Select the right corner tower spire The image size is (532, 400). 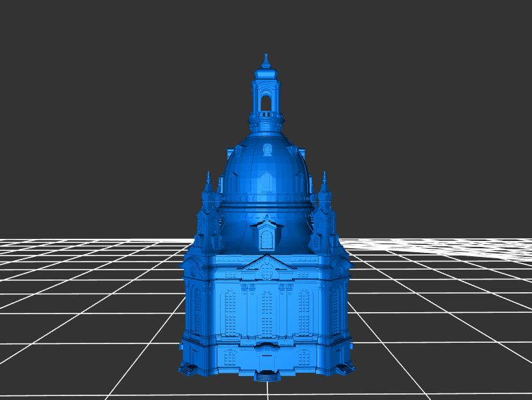[x=325, y=181]
